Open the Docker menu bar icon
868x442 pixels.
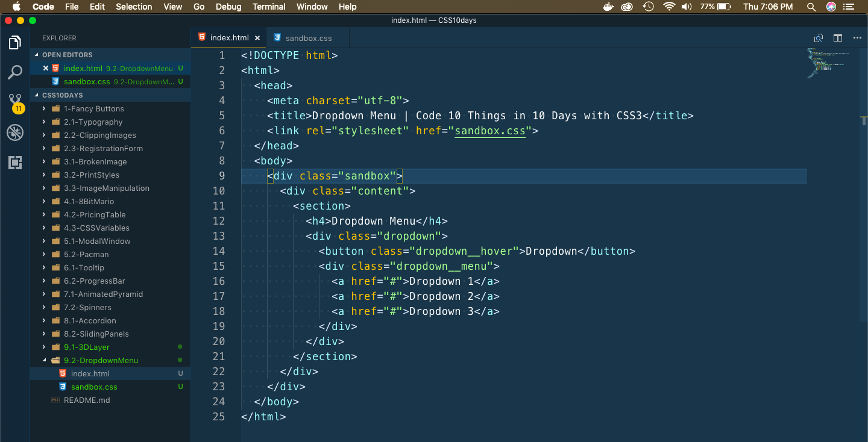[609, 7]
